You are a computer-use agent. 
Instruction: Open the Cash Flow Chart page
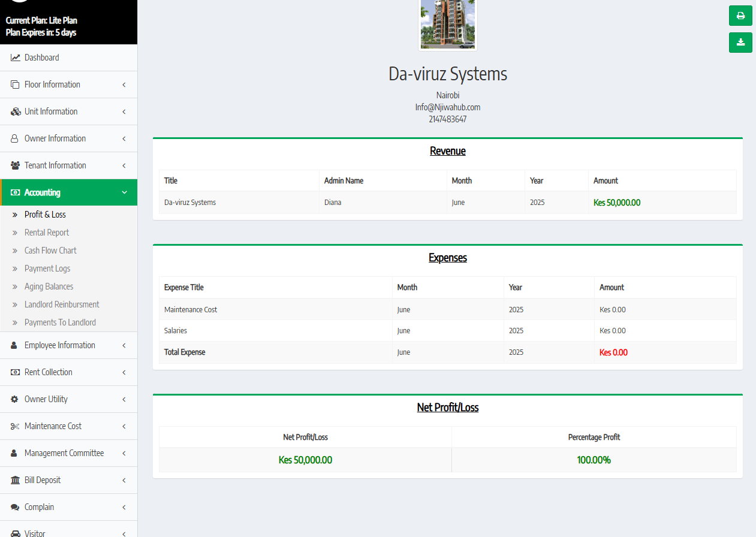click(x=50, y=251)
